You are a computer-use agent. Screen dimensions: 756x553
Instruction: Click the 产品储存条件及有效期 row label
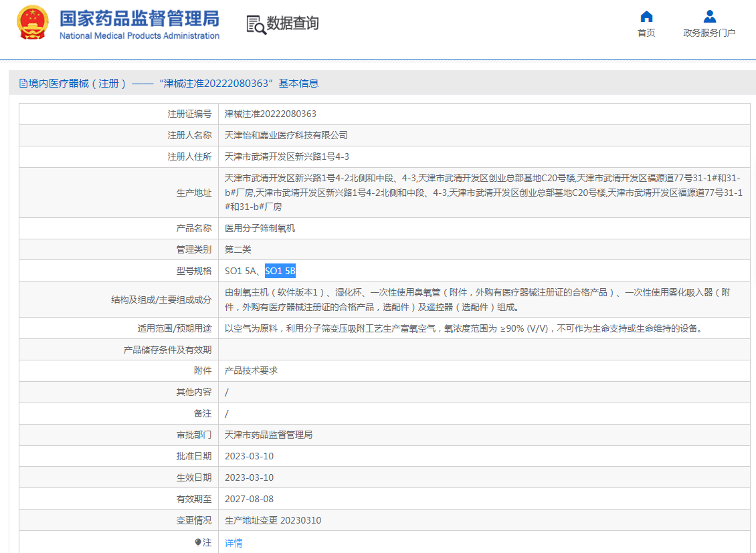[168, 350]
